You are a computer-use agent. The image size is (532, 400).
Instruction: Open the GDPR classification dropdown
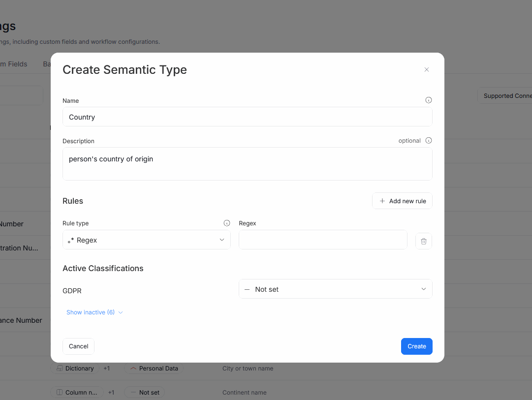pyautogui.click(x=335, y=289)
